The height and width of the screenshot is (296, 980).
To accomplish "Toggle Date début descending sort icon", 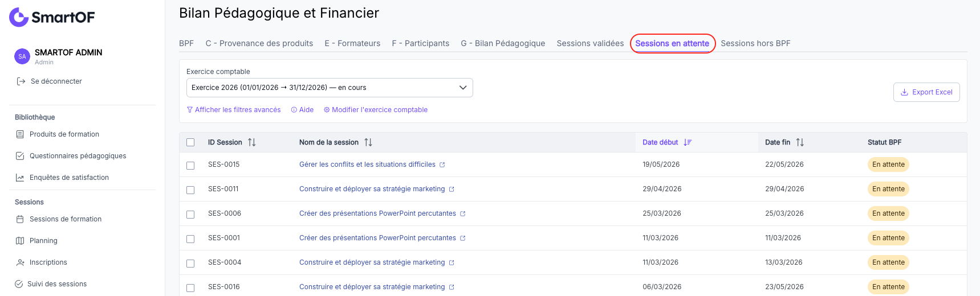I will (688, 142).
